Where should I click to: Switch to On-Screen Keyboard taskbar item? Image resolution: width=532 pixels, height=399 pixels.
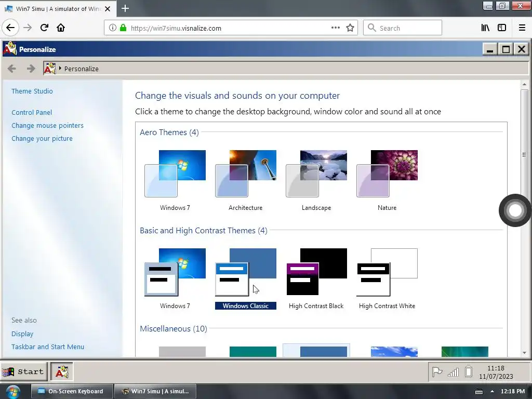[x=72, y=392]
